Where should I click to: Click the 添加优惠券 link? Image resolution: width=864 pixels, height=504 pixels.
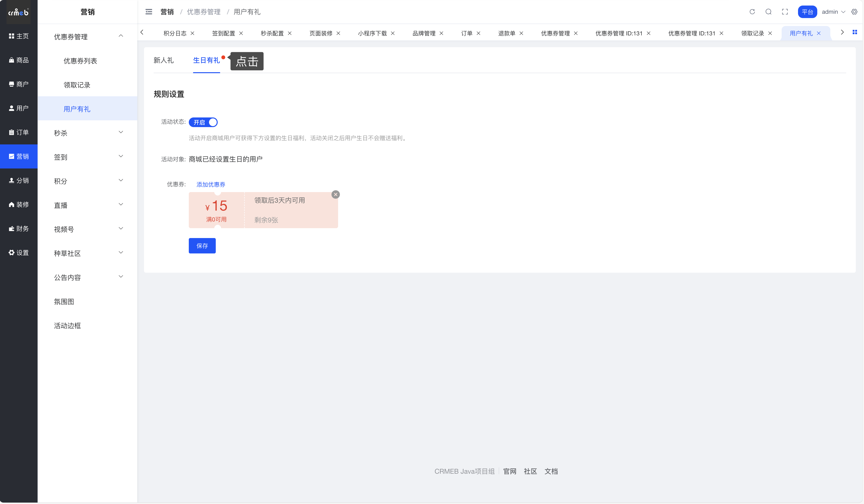(210, 184)
